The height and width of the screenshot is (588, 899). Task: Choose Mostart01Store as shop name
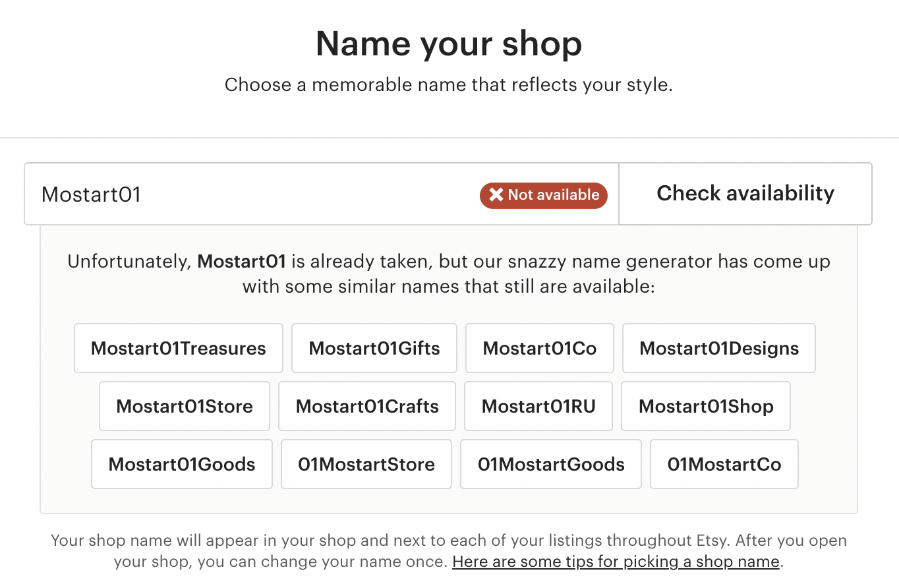coord(185,406)
